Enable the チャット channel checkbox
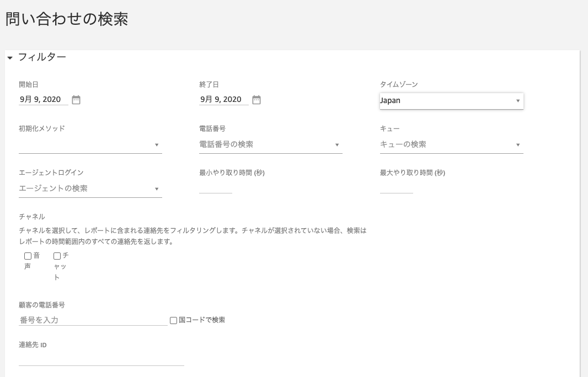Screen dimensions: 588x377 tap(57, 256)
